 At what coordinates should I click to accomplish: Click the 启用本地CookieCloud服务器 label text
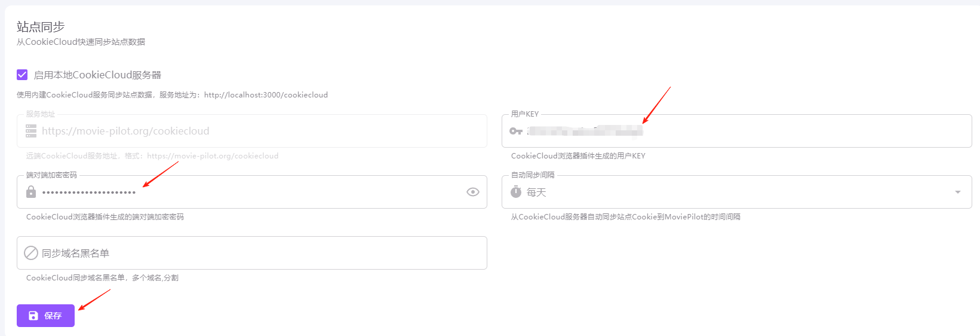coord(97,75)
